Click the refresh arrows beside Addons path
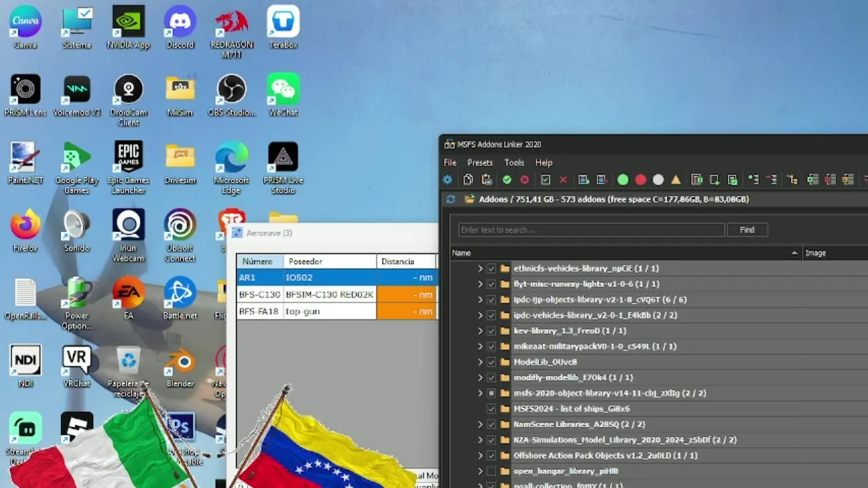 pyautogui.click(x=450, y=199)
